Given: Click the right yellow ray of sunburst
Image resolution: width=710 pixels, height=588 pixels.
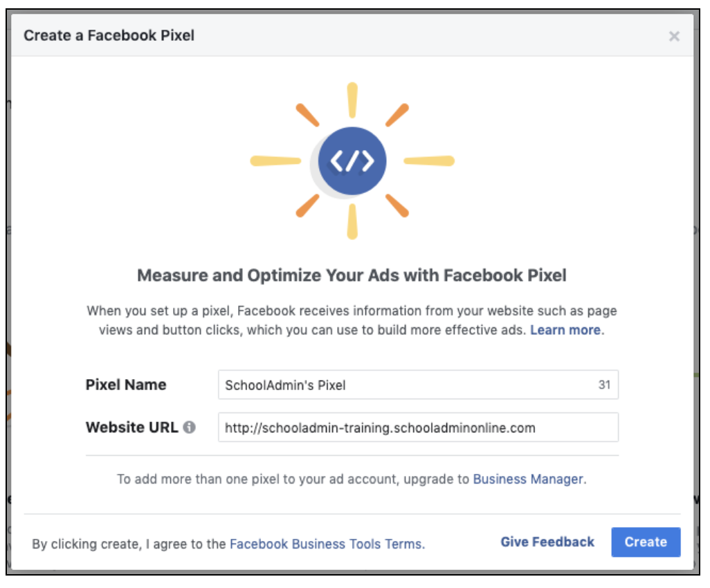Looking at the screenshot, I should (429, 161).
